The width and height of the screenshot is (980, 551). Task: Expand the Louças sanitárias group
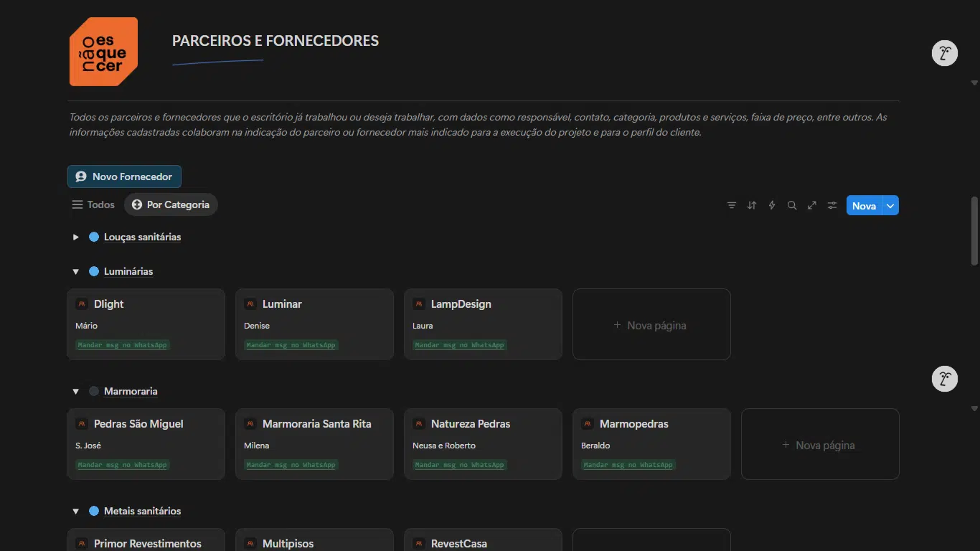tap(75, 237)
